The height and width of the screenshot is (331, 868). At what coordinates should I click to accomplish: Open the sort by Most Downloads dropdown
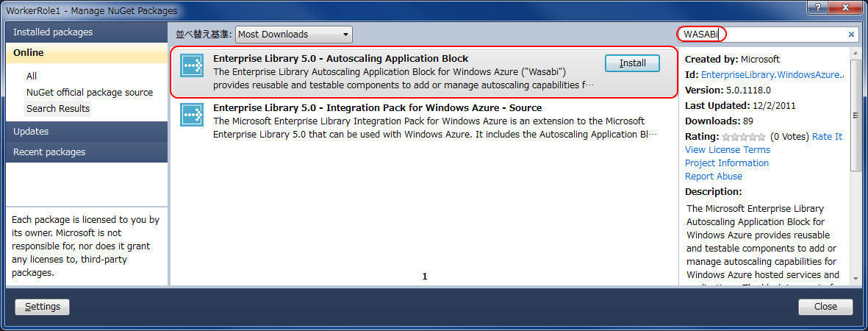click(x=294, y=35)
